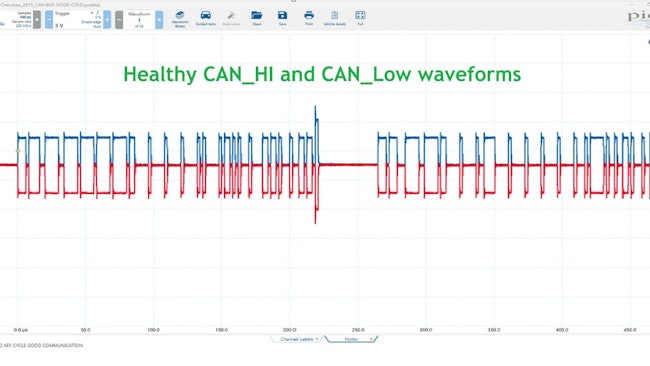
Task: Increase trigger level with plus button
Action: point(107,19)
